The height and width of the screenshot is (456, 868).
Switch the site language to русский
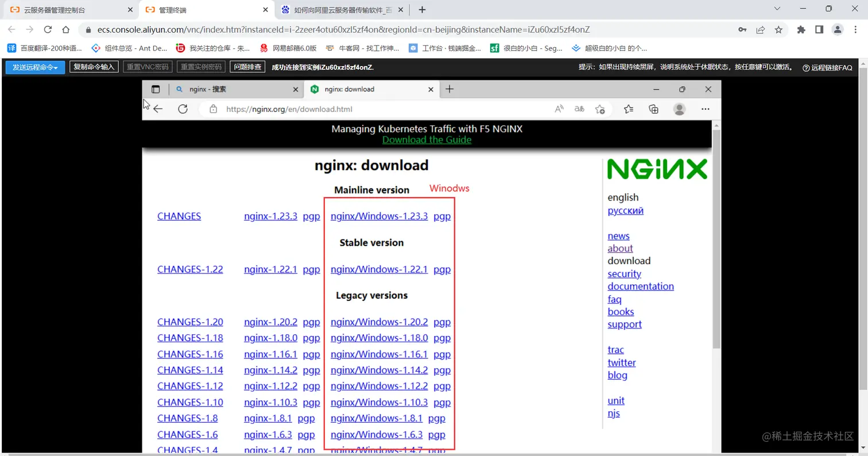(626, 210)
